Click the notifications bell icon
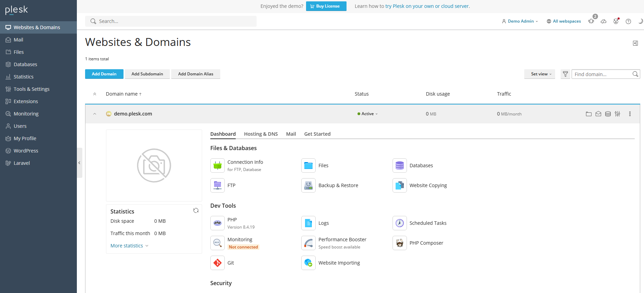Screen dimensions: 644x293 coord(591,21)
